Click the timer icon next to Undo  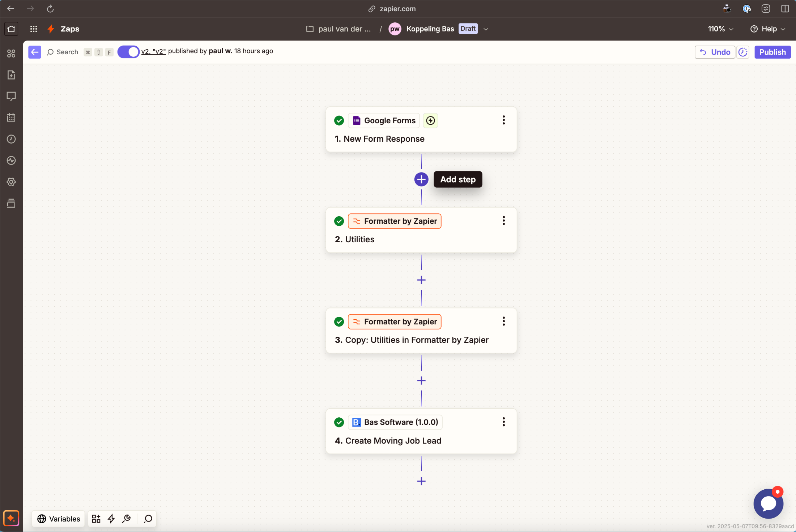[743, 52]
